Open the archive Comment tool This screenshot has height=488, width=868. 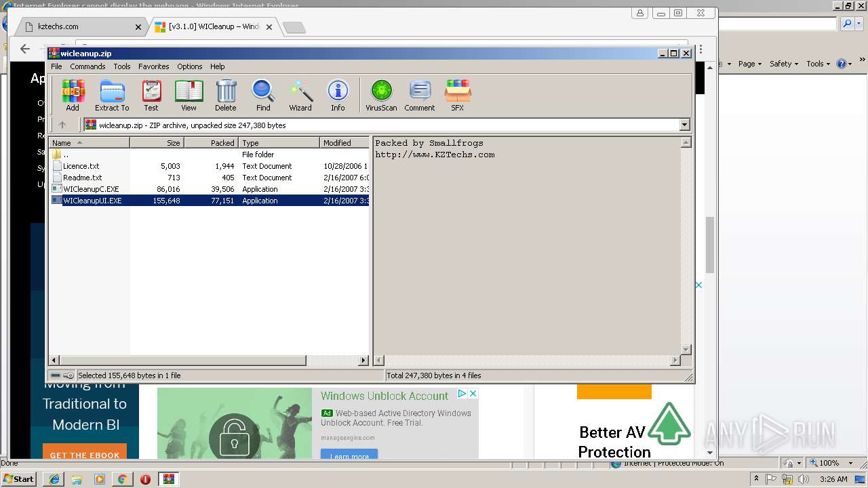point(420,95)
